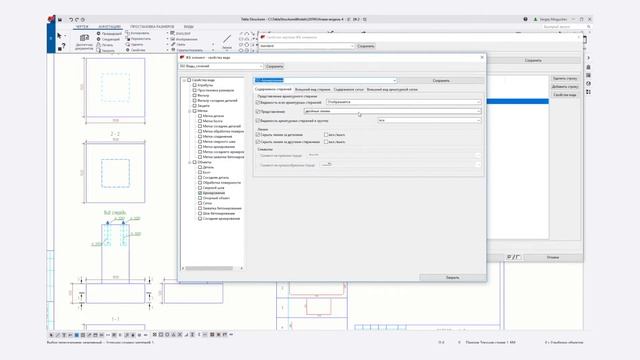
Task: Click the Переместить icon in the ribbon
Action: (x=127, y=39)
